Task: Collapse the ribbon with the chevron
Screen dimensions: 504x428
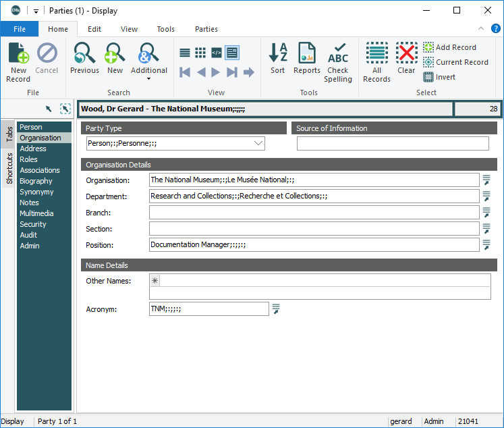Action: click(x=481, y=29)
